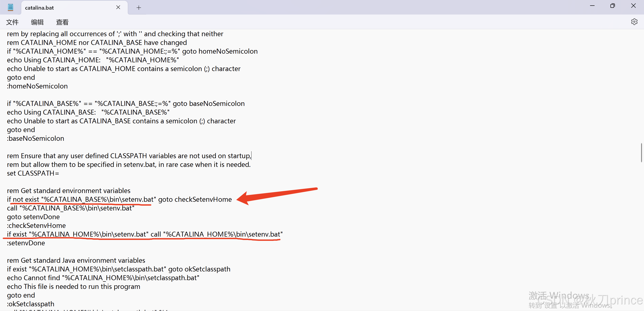Click line with 'goto homeNoSemicolon'
Viewport: 644px width, 311px height.
tap(132, 51)
